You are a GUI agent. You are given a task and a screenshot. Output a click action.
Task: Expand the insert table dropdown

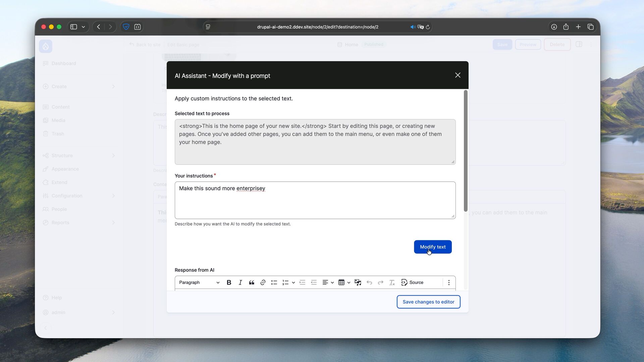click(349, 283)
